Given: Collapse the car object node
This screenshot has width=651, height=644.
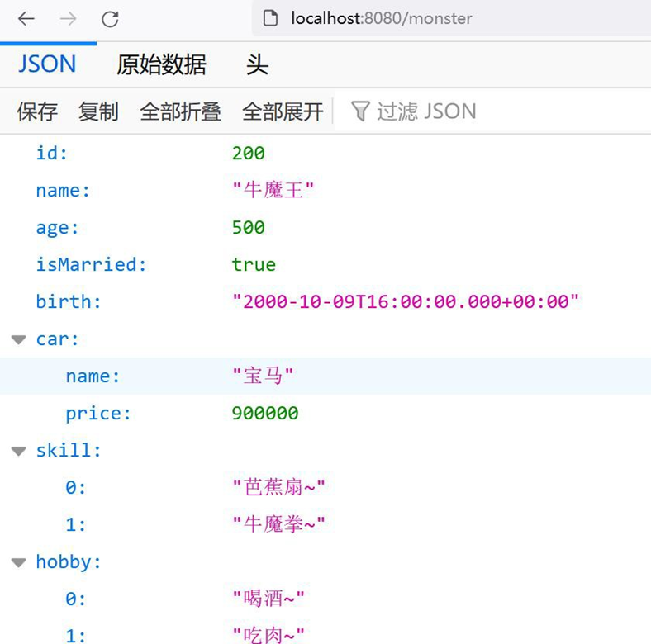Looking at the screenshot, I should click(x=18, y=339).
